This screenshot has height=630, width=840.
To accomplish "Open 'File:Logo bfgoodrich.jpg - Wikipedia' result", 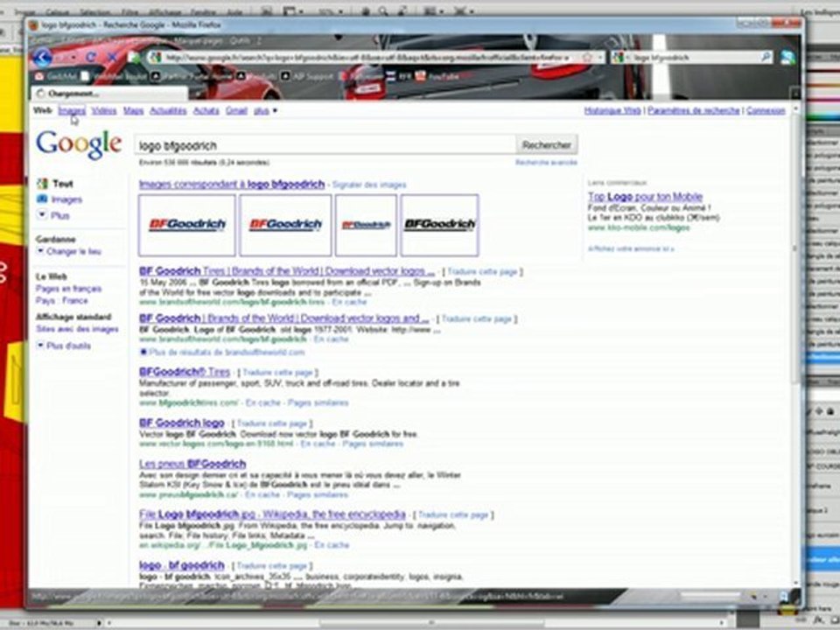I will pos(272,514).
